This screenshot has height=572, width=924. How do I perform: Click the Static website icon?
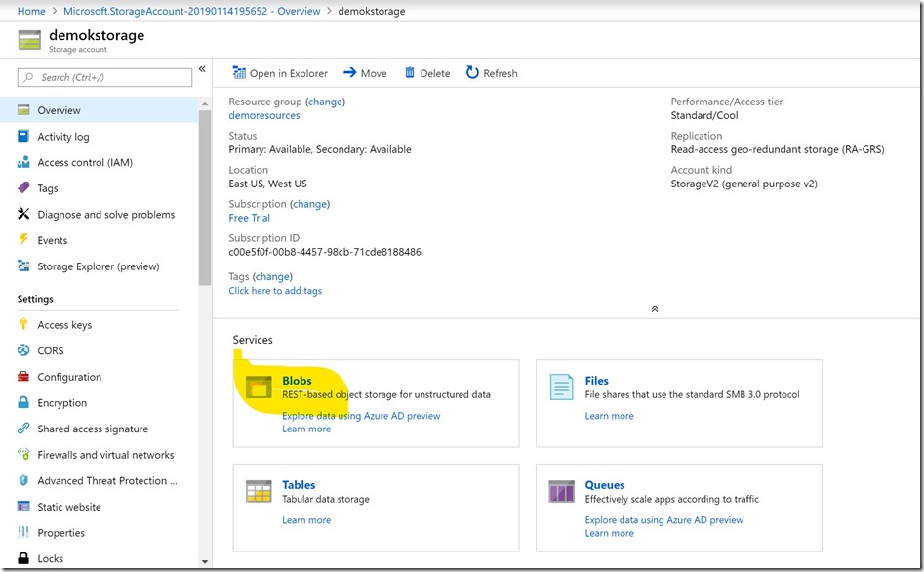tap(23, 506)
